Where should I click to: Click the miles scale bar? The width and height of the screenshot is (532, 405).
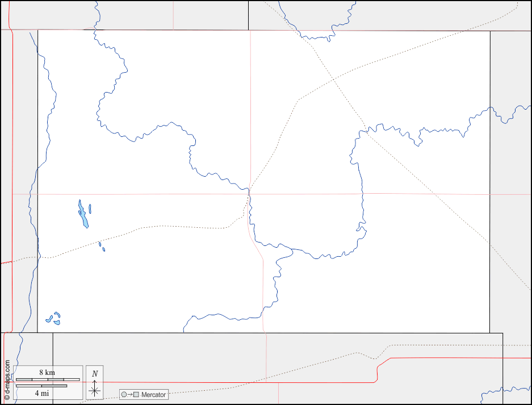click(41, 386)
